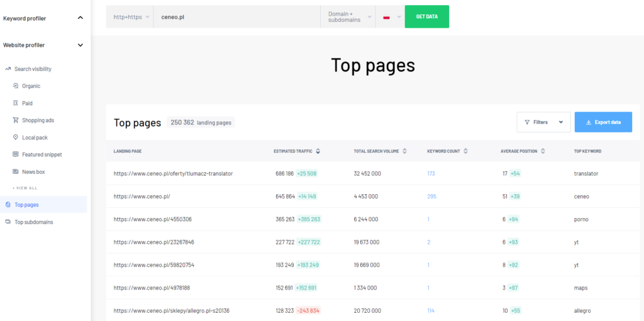The image size is (644, 321).
Task: Open keyword count 2 link
Action: [428, 242]
